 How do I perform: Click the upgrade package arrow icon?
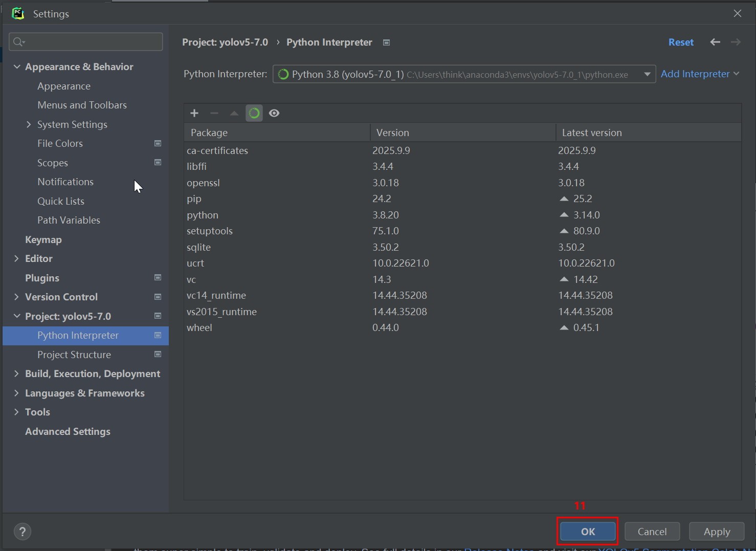point(234,113)
